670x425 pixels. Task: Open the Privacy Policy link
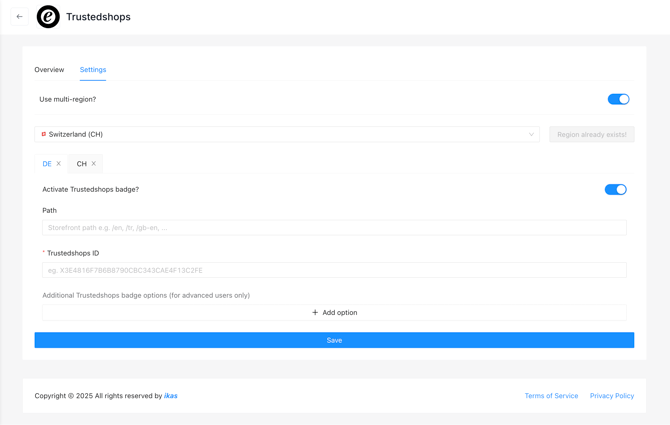612,396
